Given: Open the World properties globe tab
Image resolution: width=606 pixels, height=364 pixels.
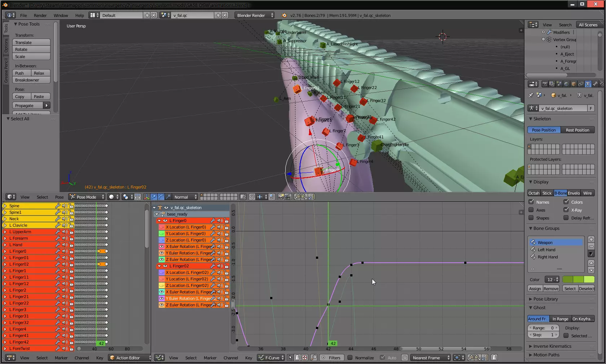Looking at the screenshot, I should click(x=566, y=84).
